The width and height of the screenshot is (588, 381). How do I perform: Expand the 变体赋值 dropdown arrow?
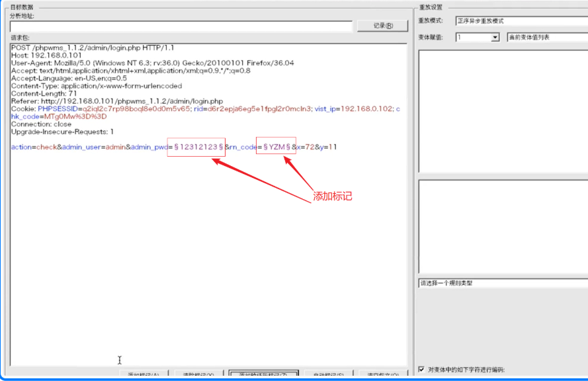pos(495,37)
